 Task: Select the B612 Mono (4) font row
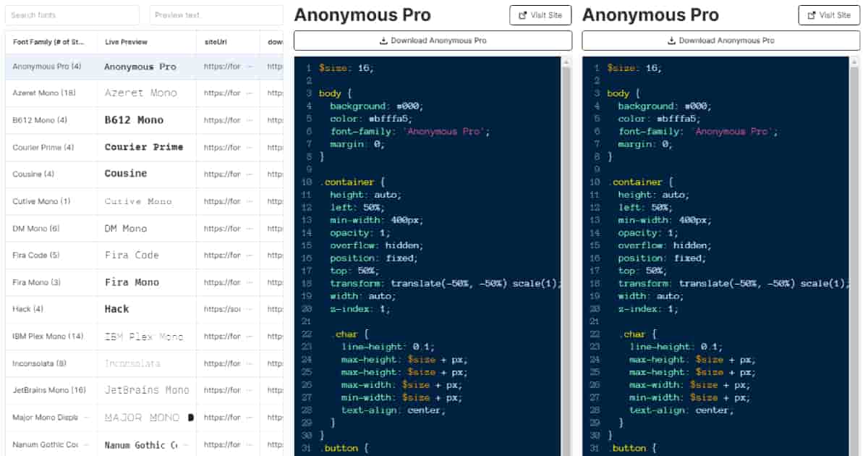coord(144,120)
